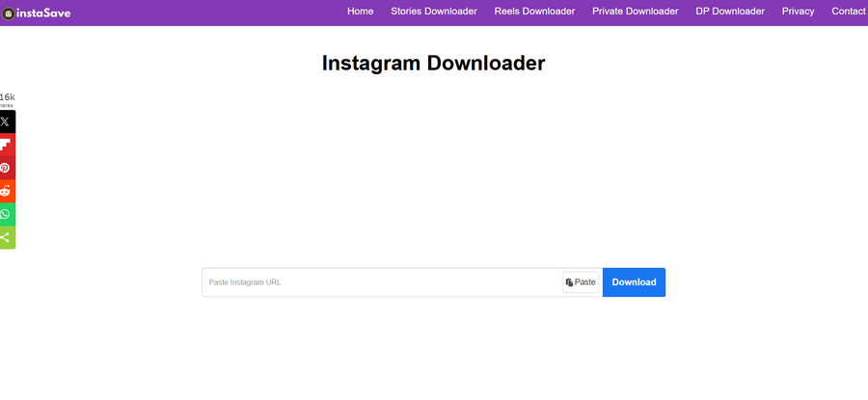Pin page using Pinterest icon
Image resolution: width=868 pixels, height=400 pixels.
click(6, 168)
